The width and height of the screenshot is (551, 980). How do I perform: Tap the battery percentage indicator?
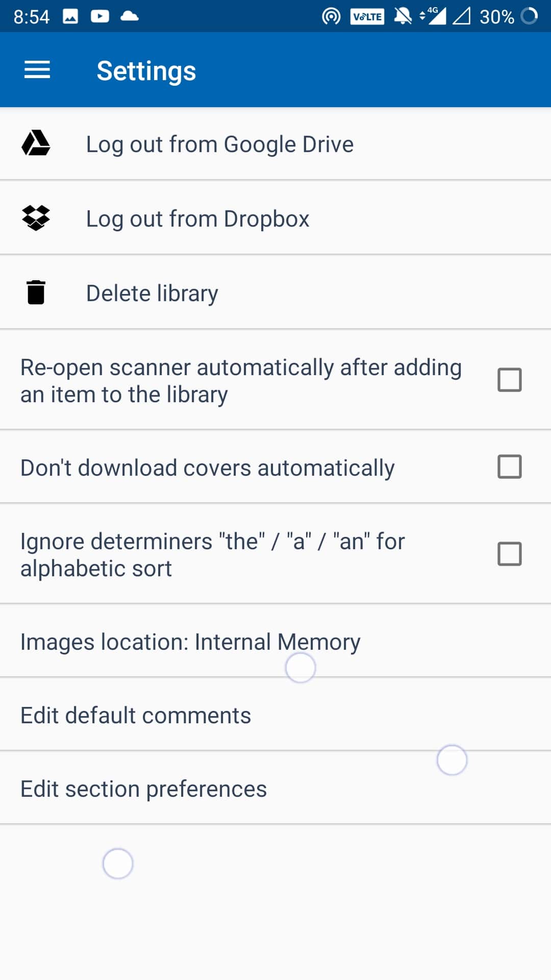[496, 17]
